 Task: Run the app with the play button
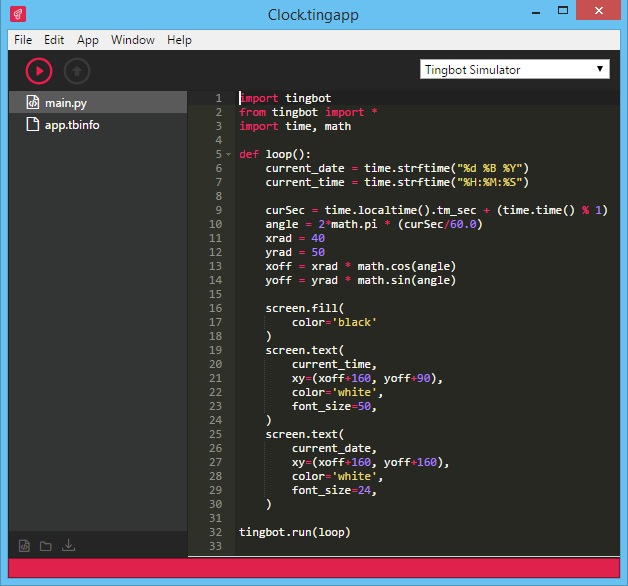39,71
